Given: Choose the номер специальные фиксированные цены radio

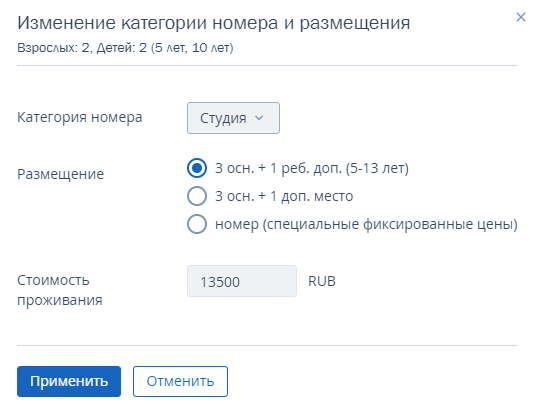Looking at the screenshot, I should 197,224.
